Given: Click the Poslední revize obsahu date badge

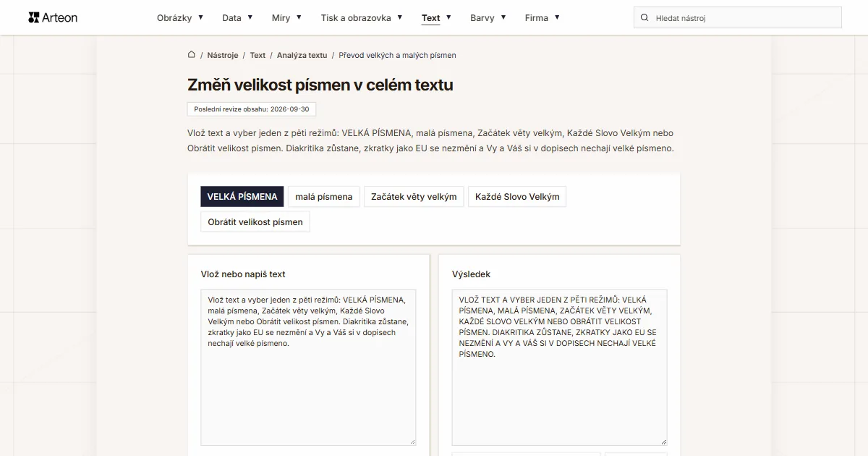Looking at the screenshot, I should coord(252,109).
